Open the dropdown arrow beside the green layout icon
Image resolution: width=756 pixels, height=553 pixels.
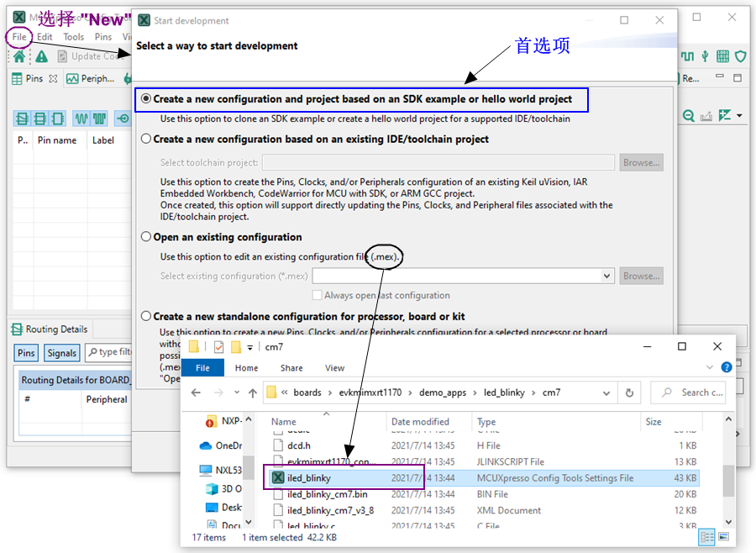[739, 116]
